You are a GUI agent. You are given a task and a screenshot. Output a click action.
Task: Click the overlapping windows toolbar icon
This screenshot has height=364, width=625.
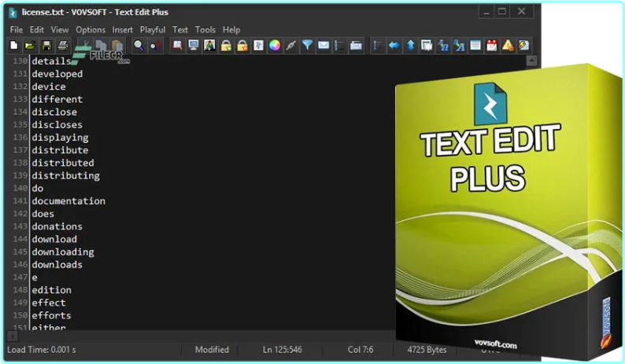(427, 46)
